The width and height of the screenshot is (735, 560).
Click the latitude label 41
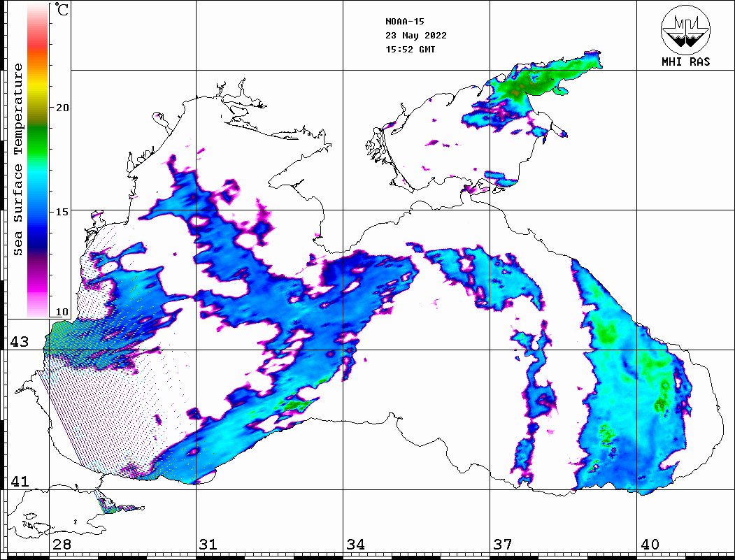(19, 482)
